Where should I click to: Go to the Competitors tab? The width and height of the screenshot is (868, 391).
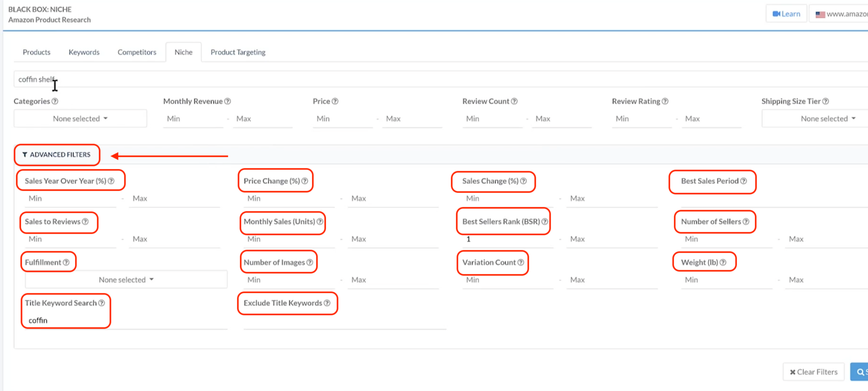137,52
